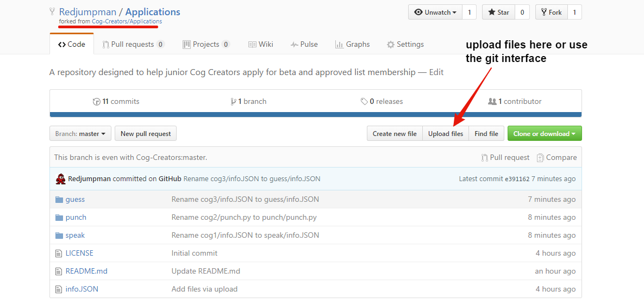Open the speak folder
644x303 pixels.
75,236
